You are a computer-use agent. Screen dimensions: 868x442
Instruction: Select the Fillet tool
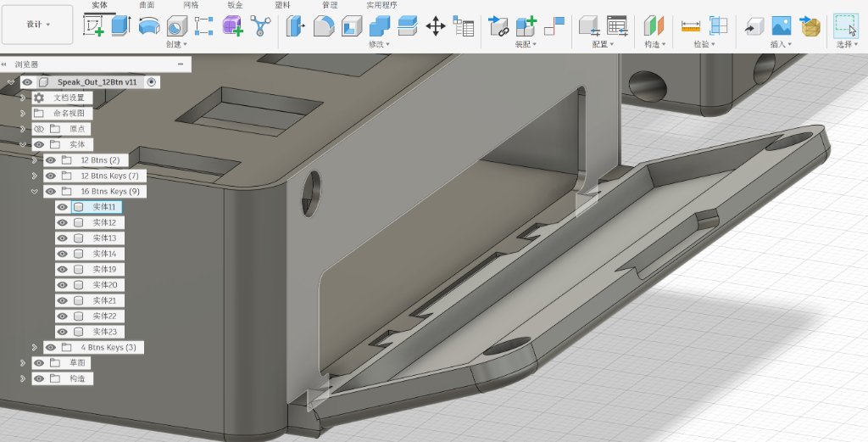[x=324, y=25]
